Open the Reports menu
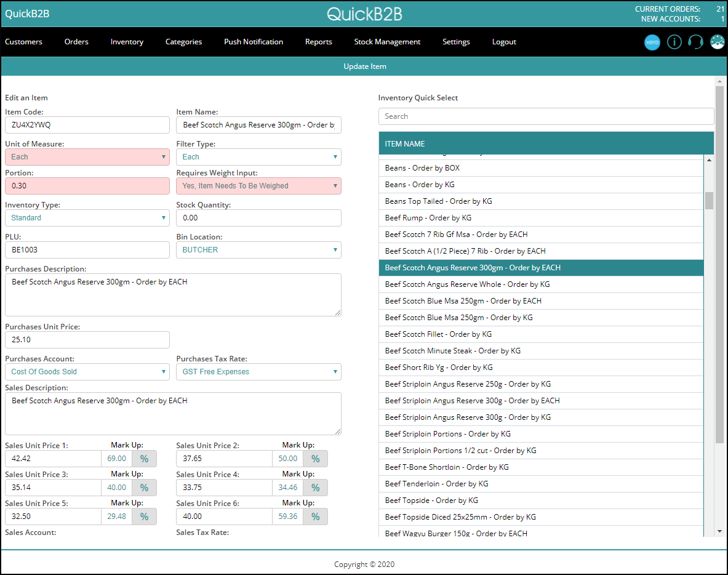This screenshot has height=575, width=728. (x=319, y=42)
